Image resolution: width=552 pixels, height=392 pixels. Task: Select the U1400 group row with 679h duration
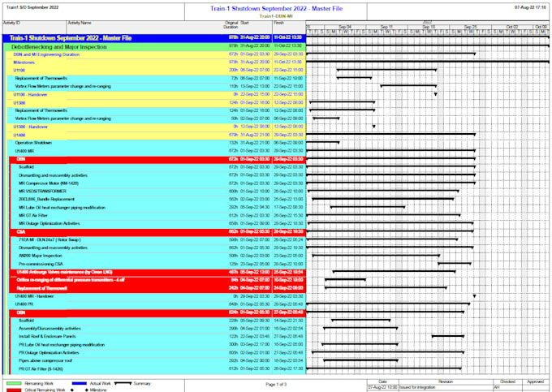pyautogui.click(x=156, y=135)
